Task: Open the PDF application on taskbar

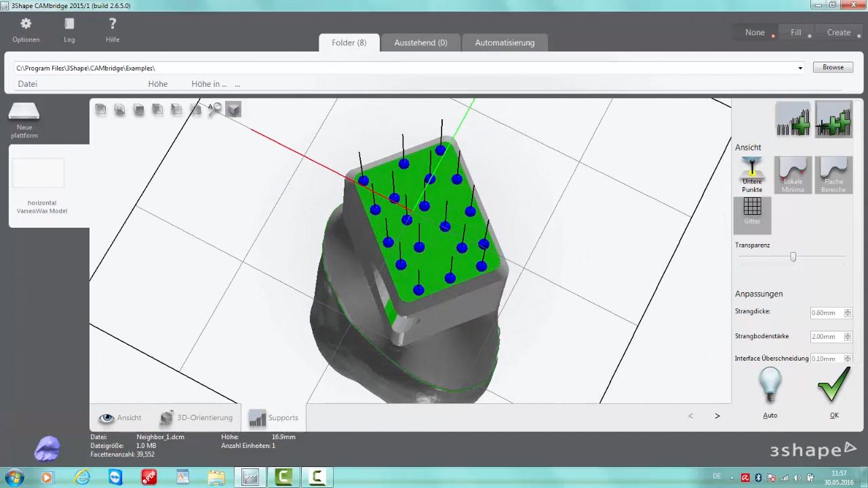Action: tap(149, 477)
